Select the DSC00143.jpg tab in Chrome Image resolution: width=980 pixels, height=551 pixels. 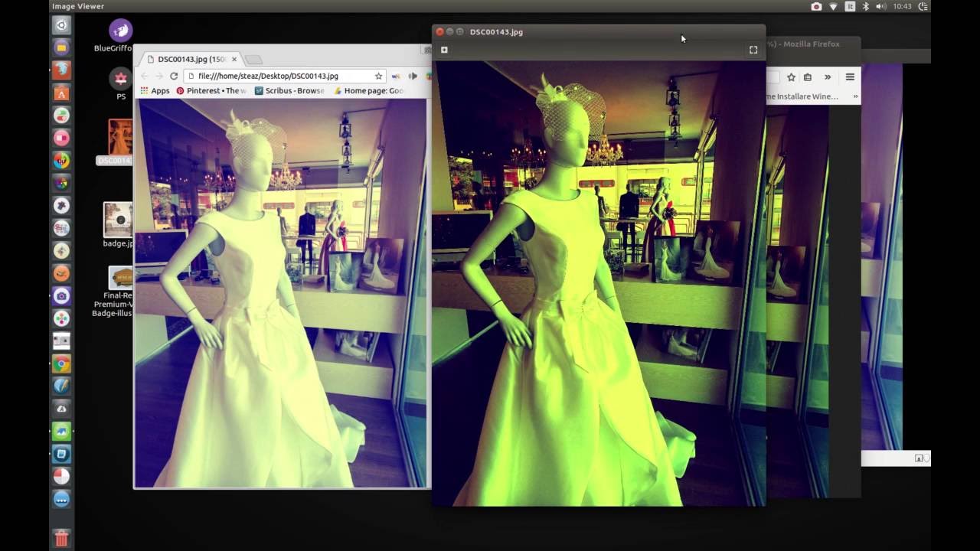click(x=191, y=59)
